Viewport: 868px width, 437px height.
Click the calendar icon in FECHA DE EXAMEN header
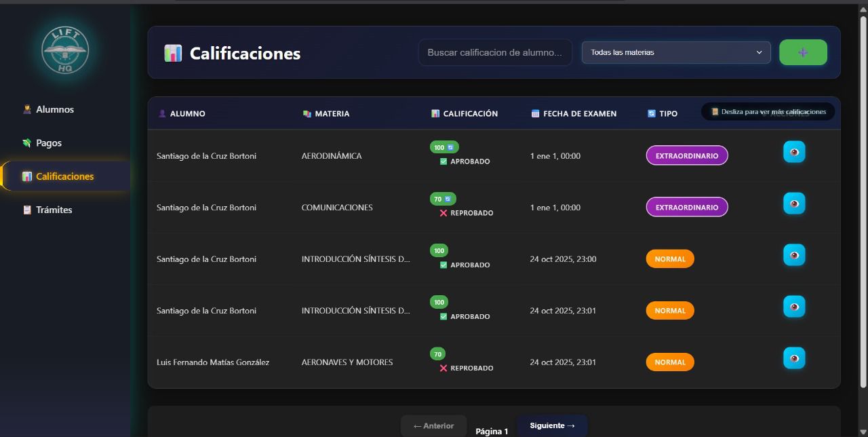[535, 113]
